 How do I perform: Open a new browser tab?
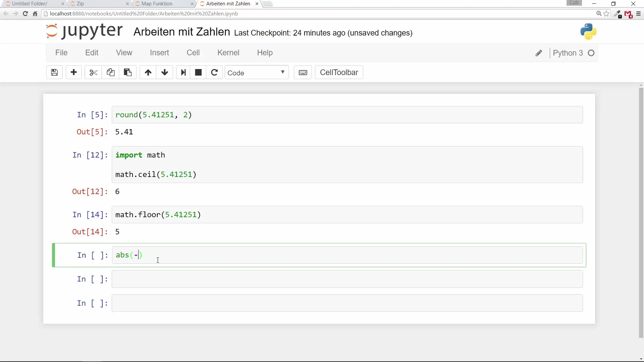(x=268, y=4)
